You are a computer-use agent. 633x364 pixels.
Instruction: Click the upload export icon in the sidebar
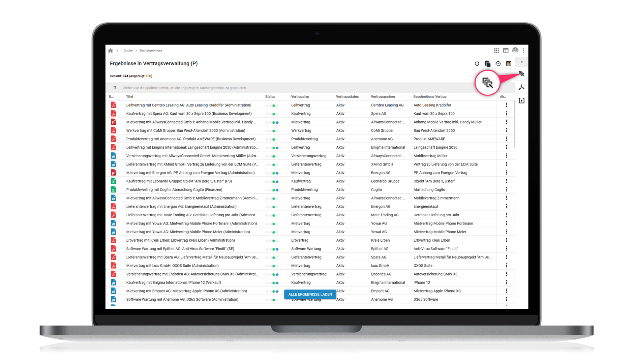(x=522, y=101)
